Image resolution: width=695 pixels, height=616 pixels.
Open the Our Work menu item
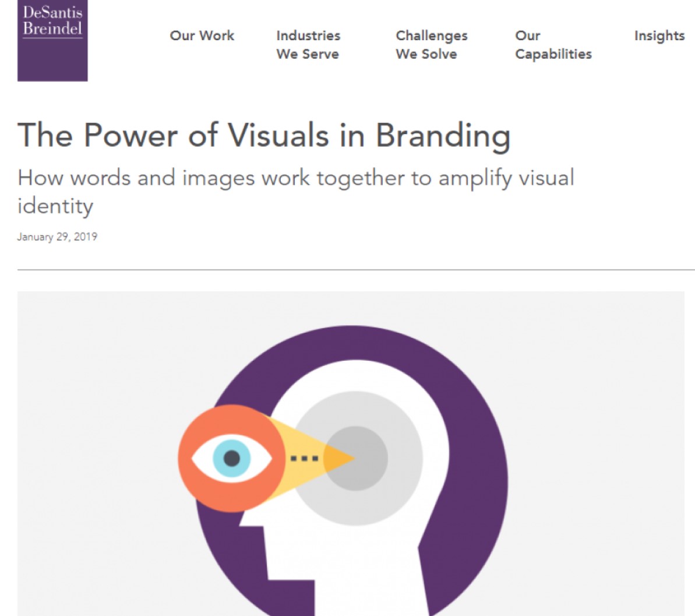click(202, 36)
